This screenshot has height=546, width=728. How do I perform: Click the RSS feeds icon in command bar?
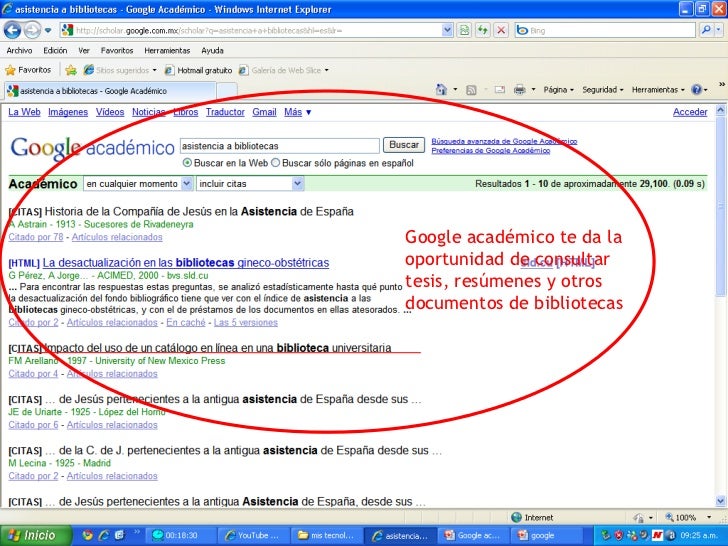(x=471, y=90)
